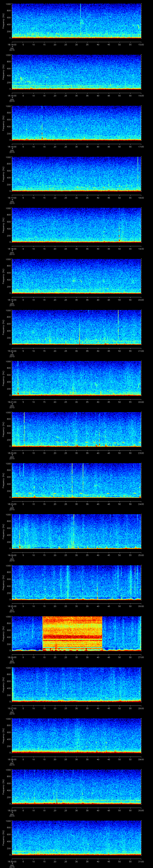The height and width of the screenshot is (868, 153).
Task: Click the 18:23:00 start time label
Action: (x=12, y=504)
